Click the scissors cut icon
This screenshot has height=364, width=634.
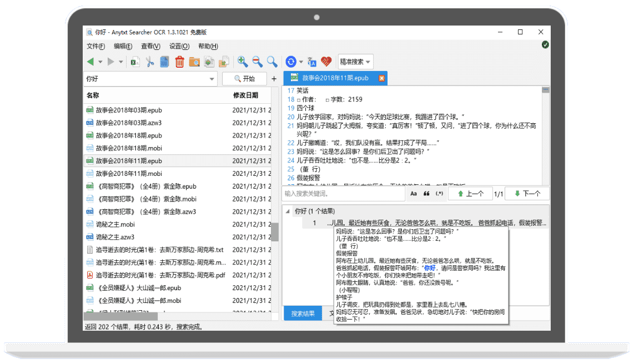(x=149, y=62)
